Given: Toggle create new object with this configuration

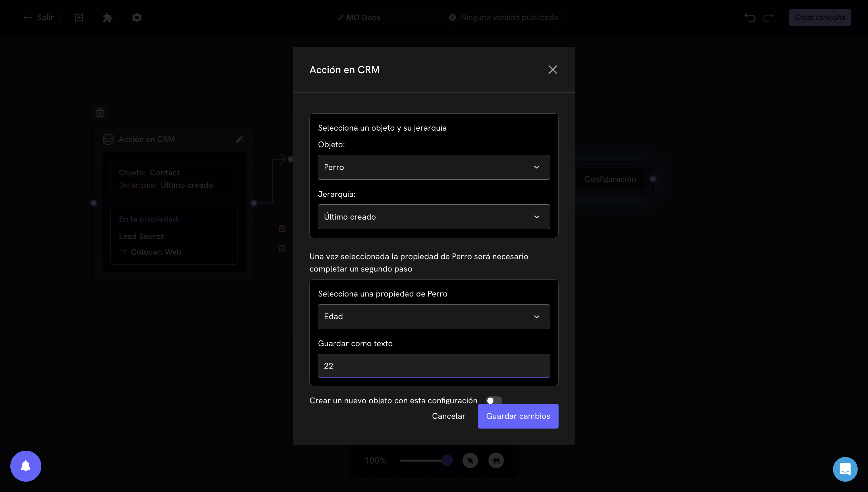Looking at the screenshot, I should 494,400.
